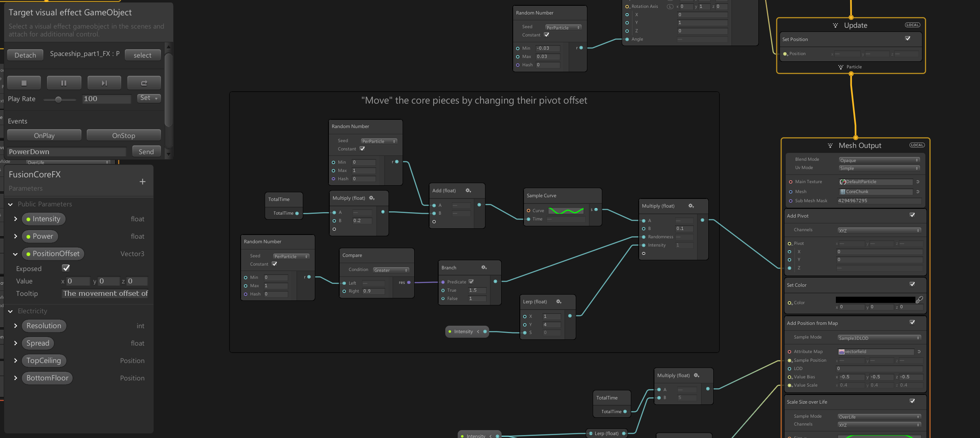Restart the visual effect playback
This screenshot has height=438, width=980.
[x=144, y=83]
